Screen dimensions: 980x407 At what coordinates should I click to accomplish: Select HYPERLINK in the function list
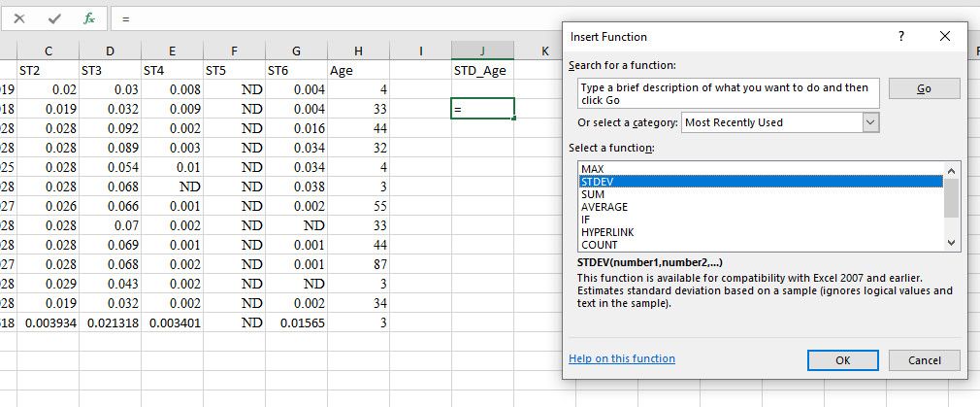click(x=761, y=232)
